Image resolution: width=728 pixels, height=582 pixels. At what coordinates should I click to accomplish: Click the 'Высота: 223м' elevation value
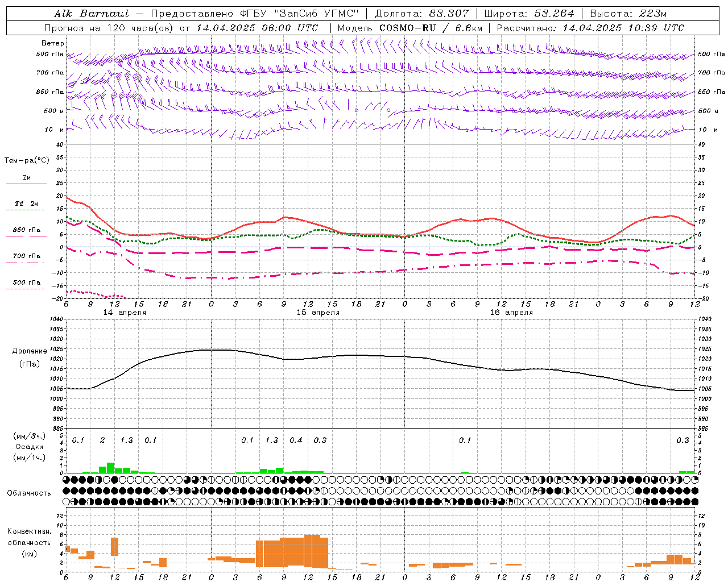[628, 14]
